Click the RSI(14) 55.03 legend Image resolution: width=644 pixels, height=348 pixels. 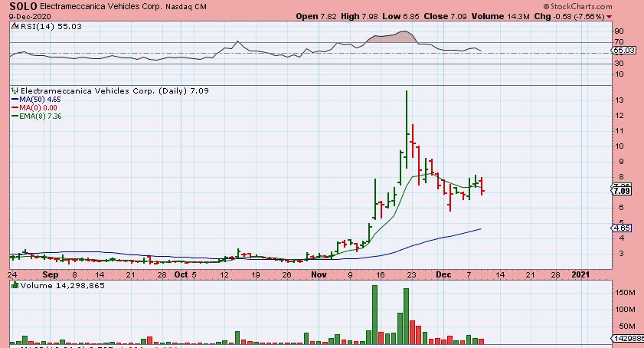[50, 26]
